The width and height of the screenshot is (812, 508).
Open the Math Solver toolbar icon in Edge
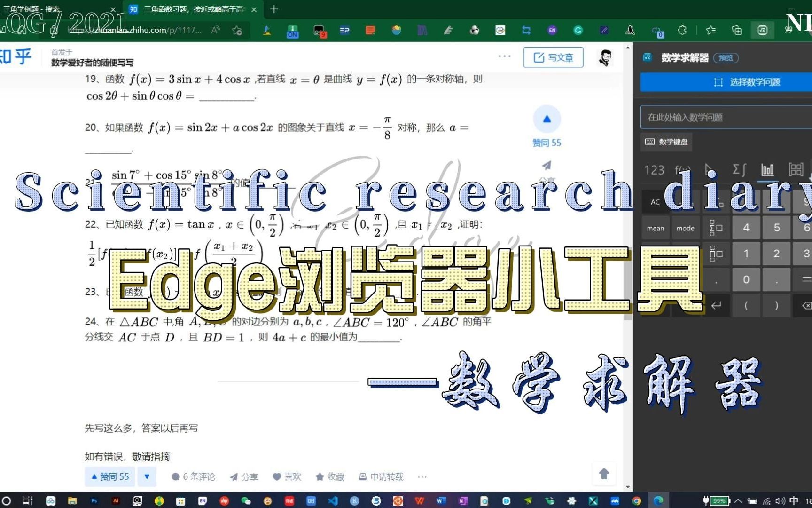pyautogui.click(x=762, y=31)
